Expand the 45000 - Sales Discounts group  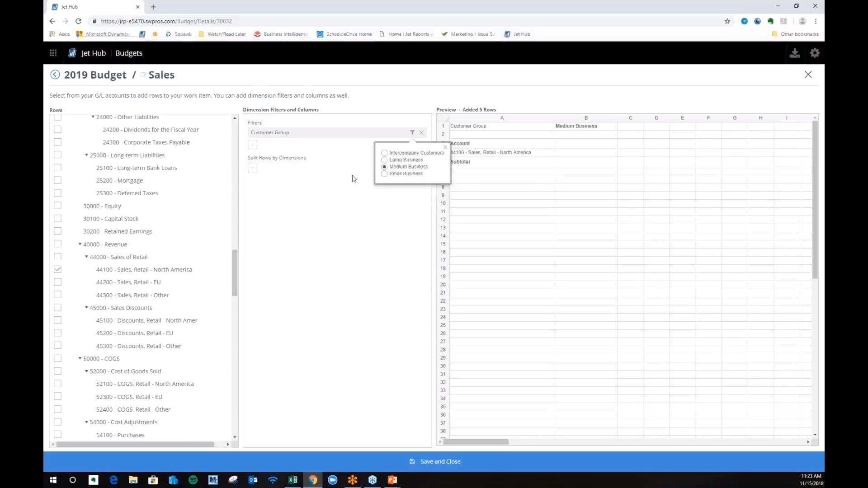tap(86, 307)
